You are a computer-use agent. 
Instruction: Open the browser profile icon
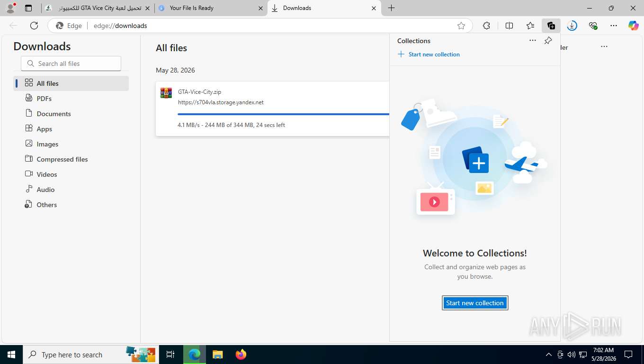(x=10, y=8)
